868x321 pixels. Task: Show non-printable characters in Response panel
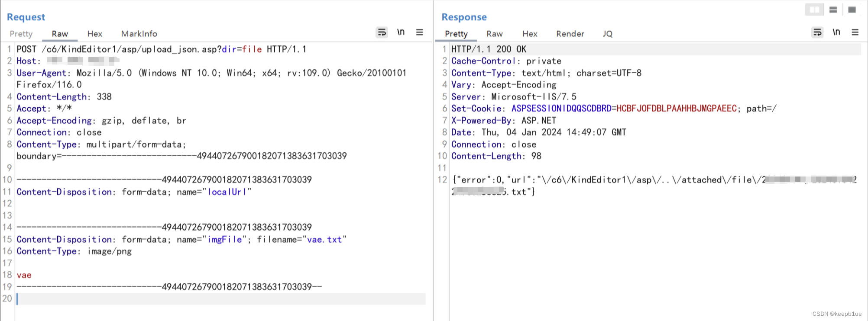click(x=836, y=32)
